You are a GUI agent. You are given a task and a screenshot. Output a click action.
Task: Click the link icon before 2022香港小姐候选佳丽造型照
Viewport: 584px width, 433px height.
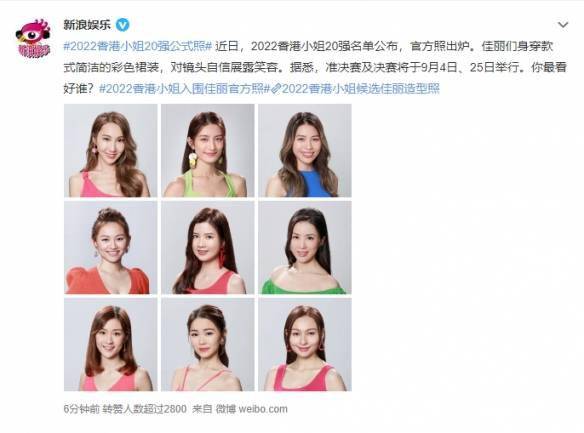pyautogui.click(x=276, y=89)
